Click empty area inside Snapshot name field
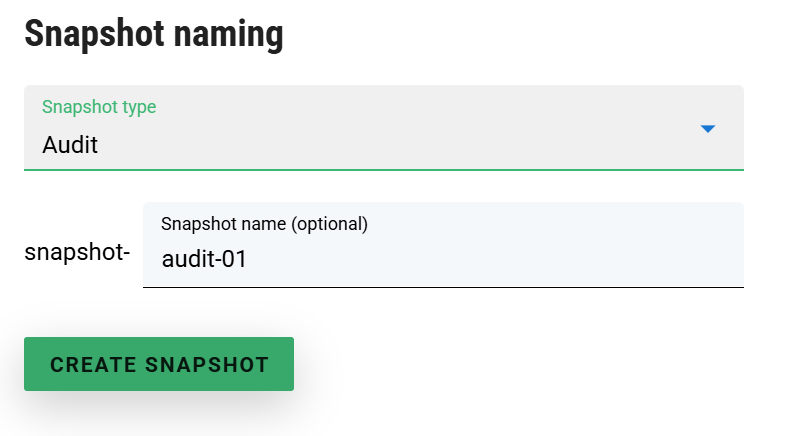 [520, 260]
